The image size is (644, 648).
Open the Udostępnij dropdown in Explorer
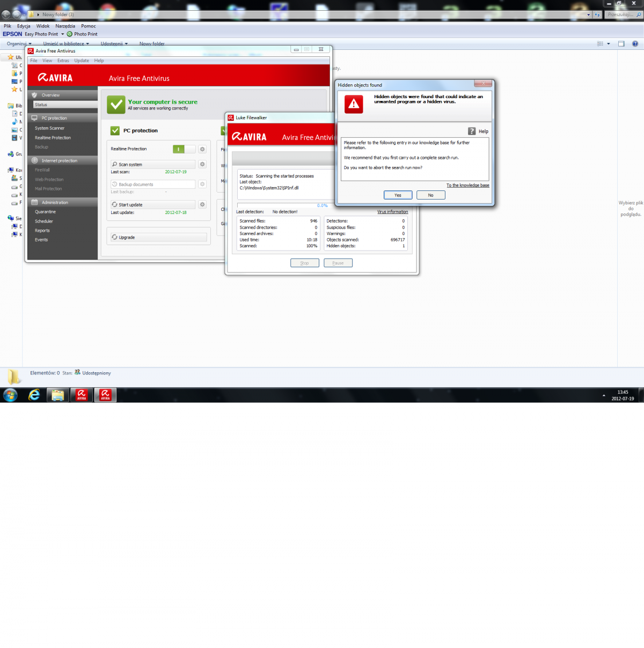pos(114,43)
